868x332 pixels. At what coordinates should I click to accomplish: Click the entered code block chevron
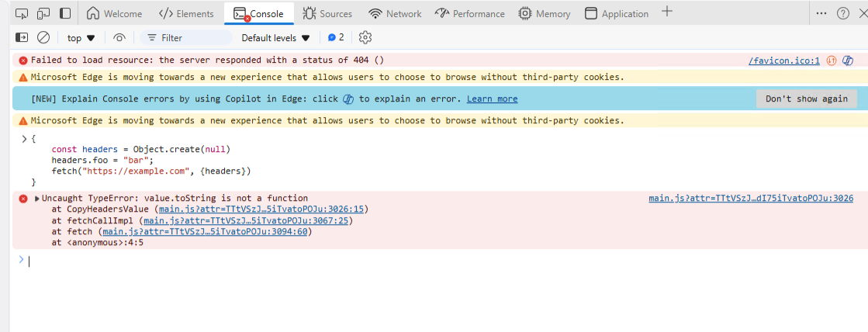point(24,139)
